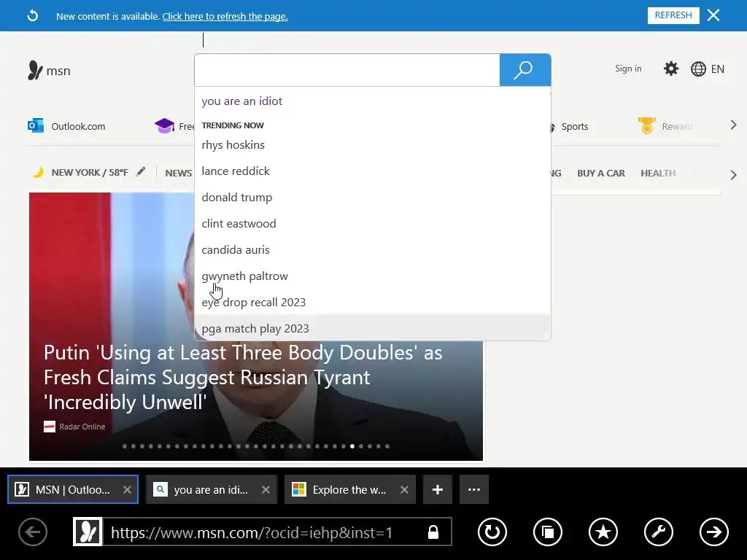Click the browser back arrow button

click(32, 532)
